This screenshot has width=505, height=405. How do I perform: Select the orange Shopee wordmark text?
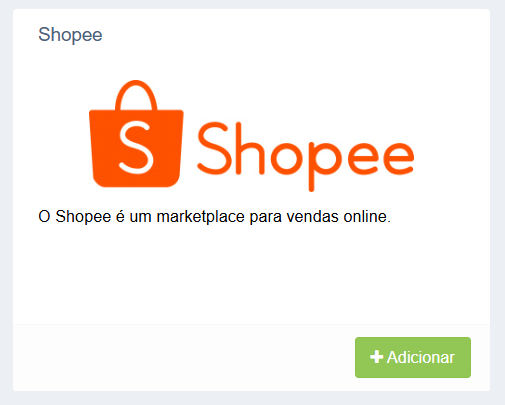coord(306,157)
